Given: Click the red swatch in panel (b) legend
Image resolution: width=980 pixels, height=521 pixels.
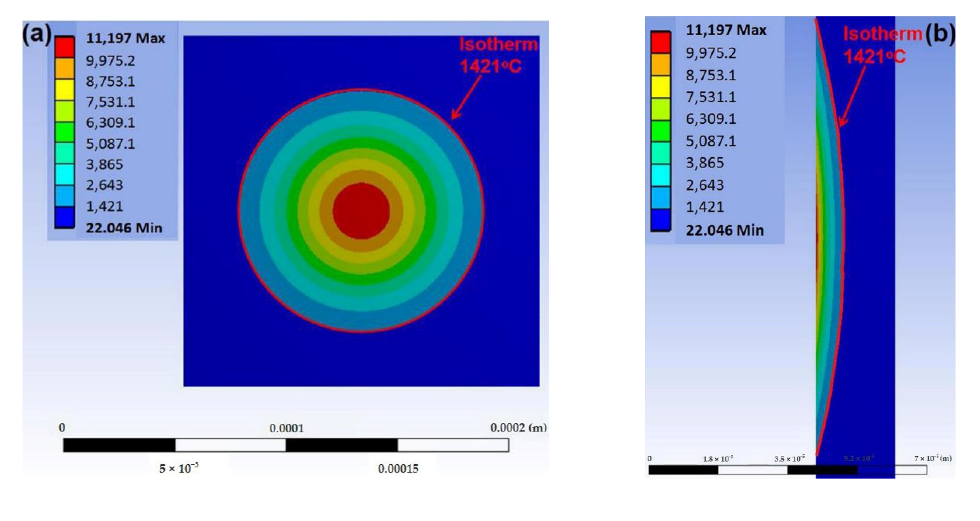Looking at the screenshot, I should pos(661,42).
